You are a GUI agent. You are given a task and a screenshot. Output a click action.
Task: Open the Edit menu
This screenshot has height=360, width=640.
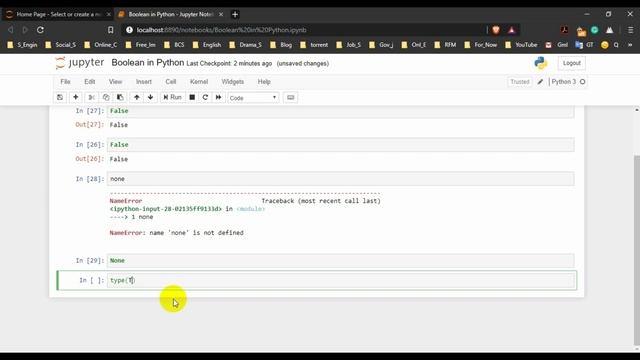coord(90,82)
